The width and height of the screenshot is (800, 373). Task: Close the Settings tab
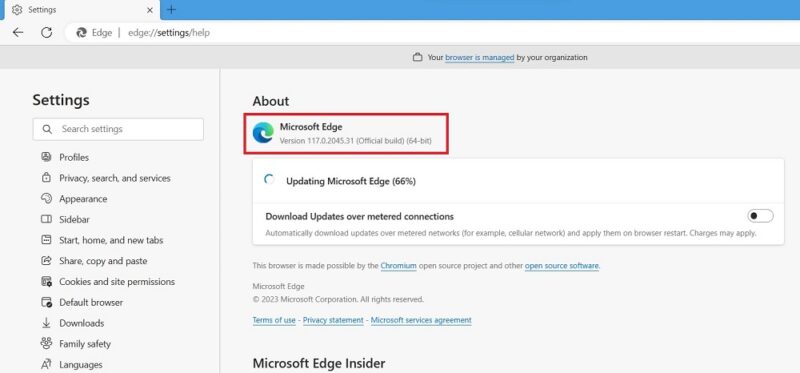click(x=150, y=10)
